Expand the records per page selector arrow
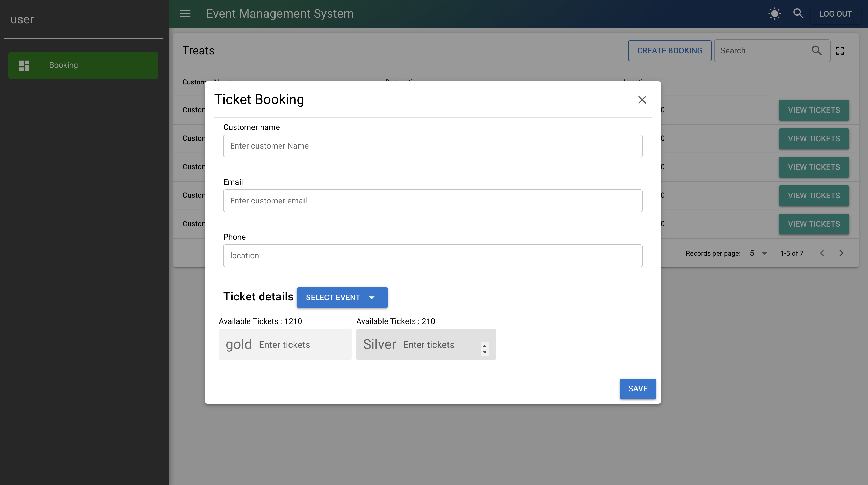868x485 pixels. (x=764, y=253)
